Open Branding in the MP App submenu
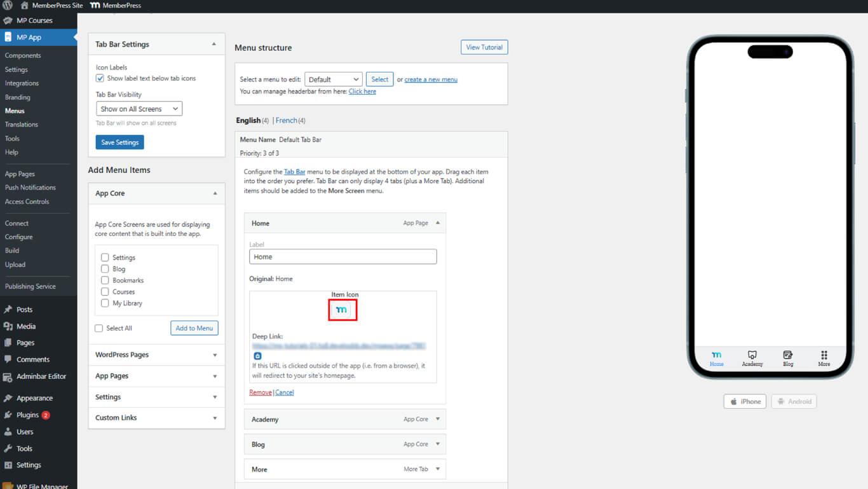Screen dimensions: 868x489 pos(18,97)
